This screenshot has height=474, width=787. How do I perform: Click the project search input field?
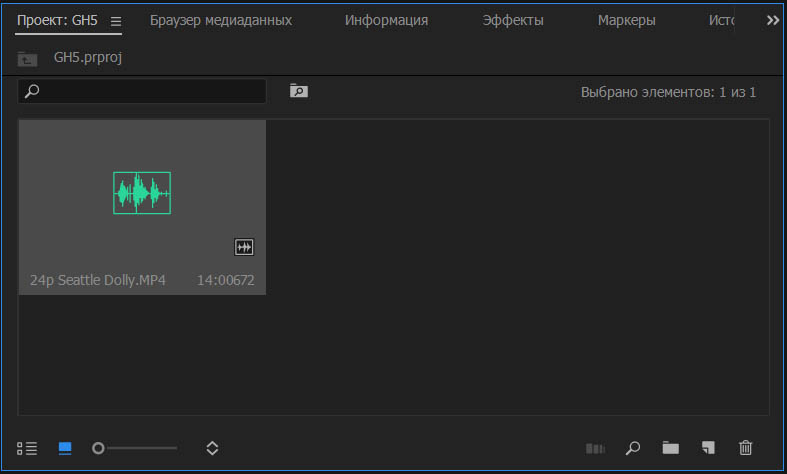[142, 91]
